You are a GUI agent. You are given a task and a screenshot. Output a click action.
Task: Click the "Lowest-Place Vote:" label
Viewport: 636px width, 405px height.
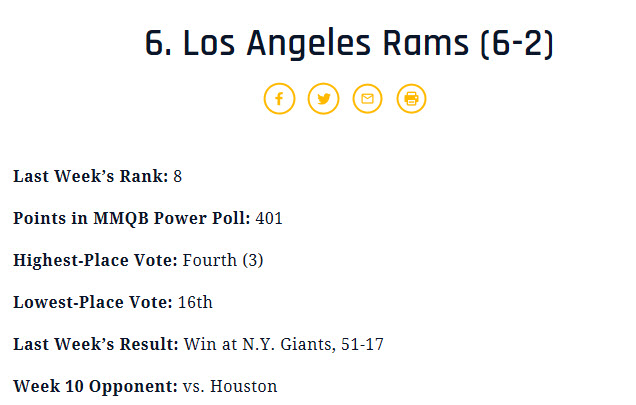coord(92,302)
